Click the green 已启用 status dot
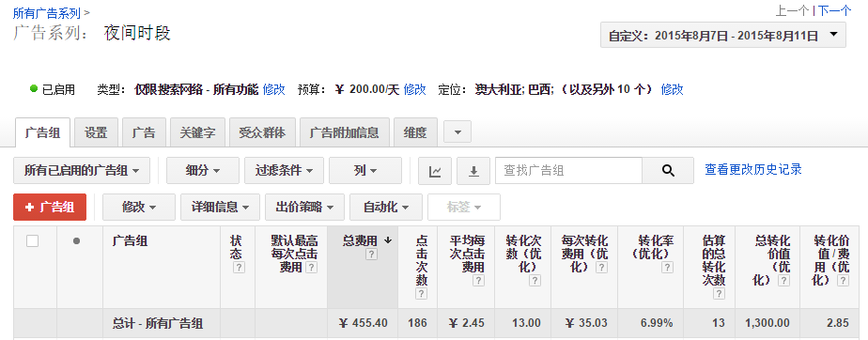The height and width of the screenshot is (340, 868). 34,88
